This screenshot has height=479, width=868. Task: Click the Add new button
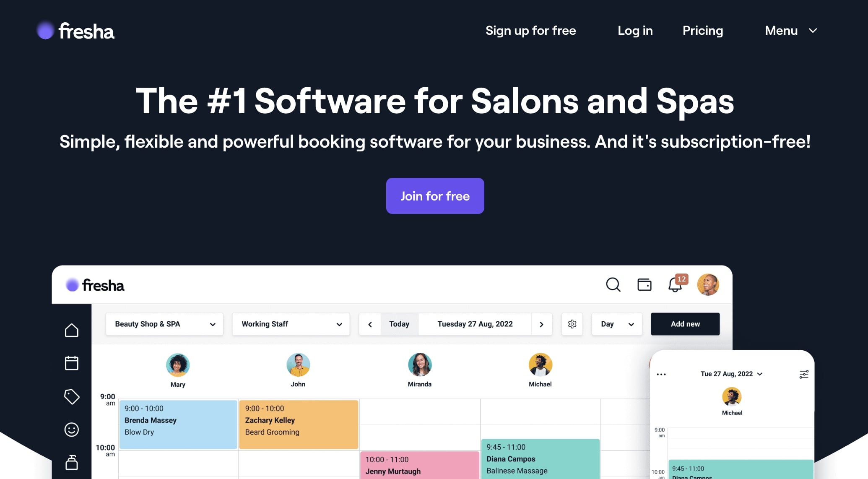(x=685, y=324)
